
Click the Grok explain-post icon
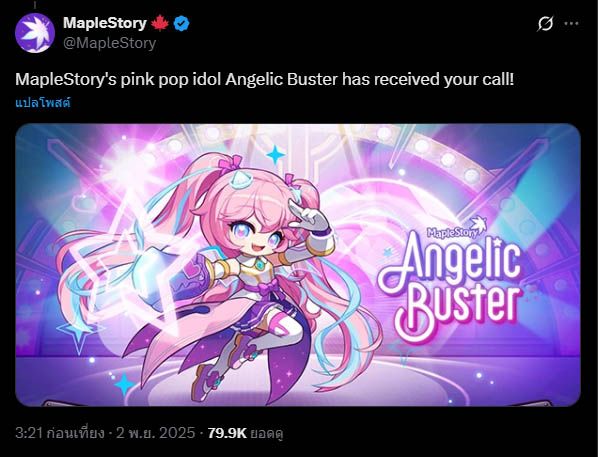545,24
